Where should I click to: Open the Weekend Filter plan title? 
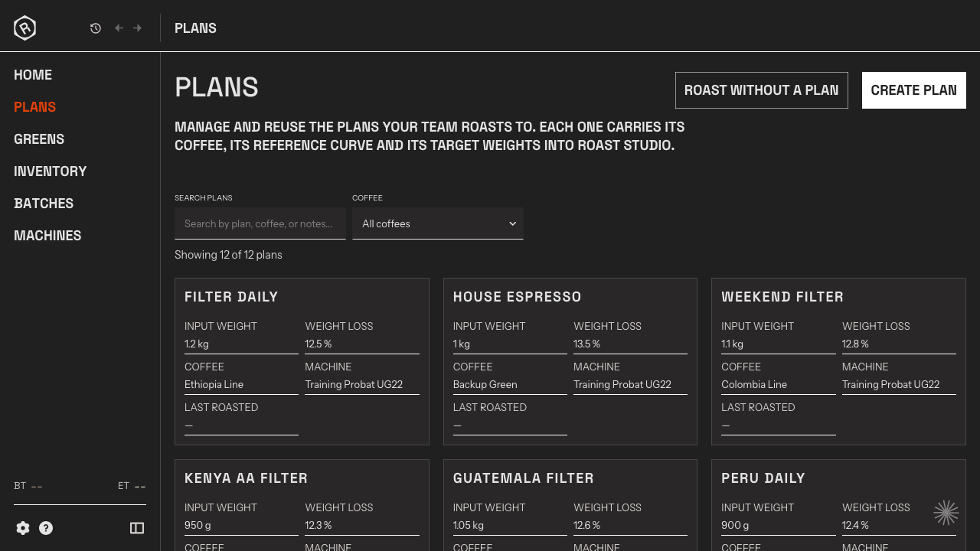[782, 297]
